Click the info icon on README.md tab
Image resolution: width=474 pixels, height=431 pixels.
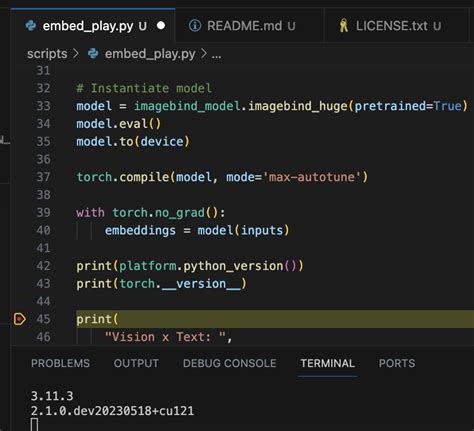pos(195,26)
